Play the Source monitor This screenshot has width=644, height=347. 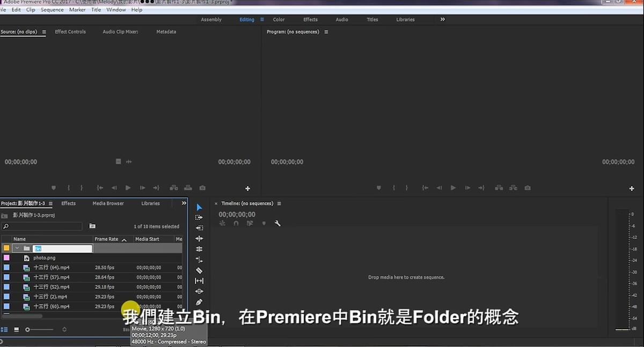pos(128,188)
